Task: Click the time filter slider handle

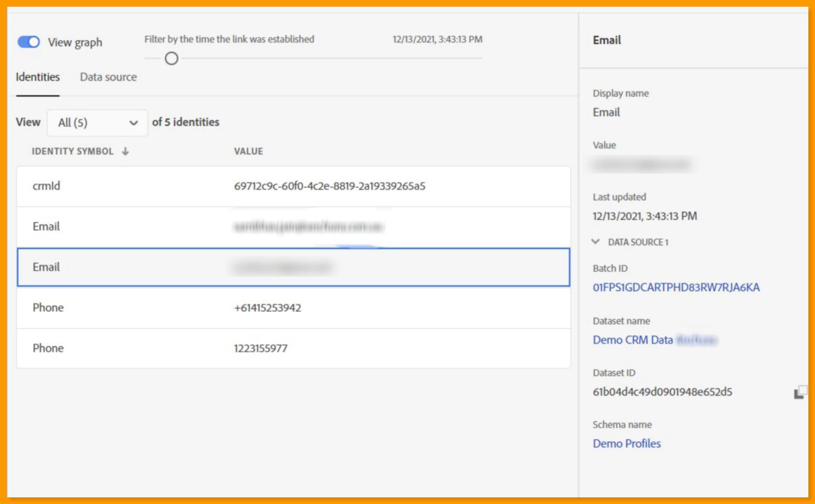Action: [171, 58]
